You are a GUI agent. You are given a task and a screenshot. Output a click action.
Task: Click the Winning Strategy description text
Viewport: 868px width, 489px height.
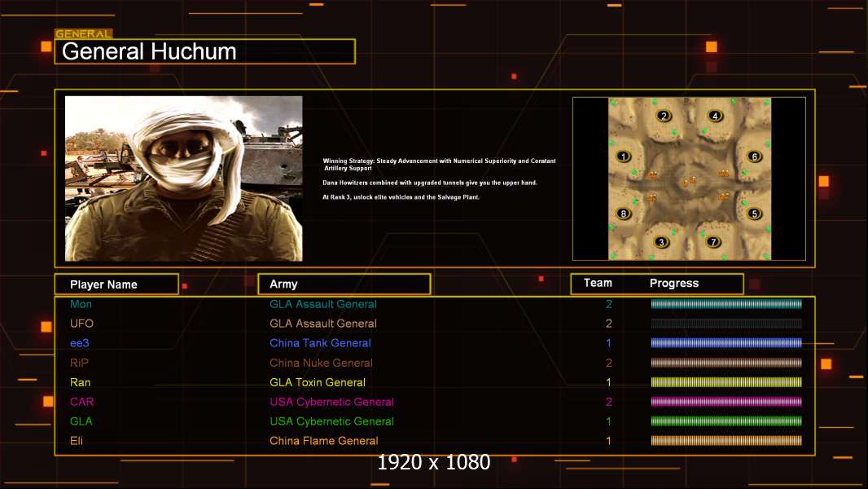tap(440, 165)
